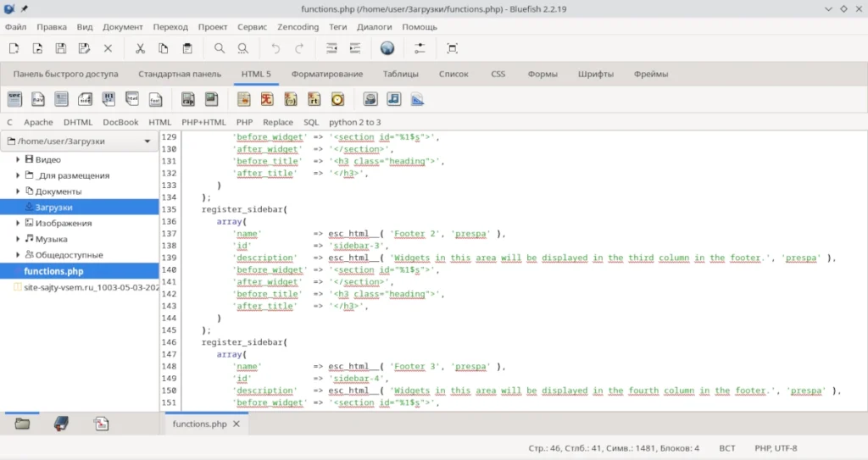Open the python 2 to 3 snippets

point(355,122)
